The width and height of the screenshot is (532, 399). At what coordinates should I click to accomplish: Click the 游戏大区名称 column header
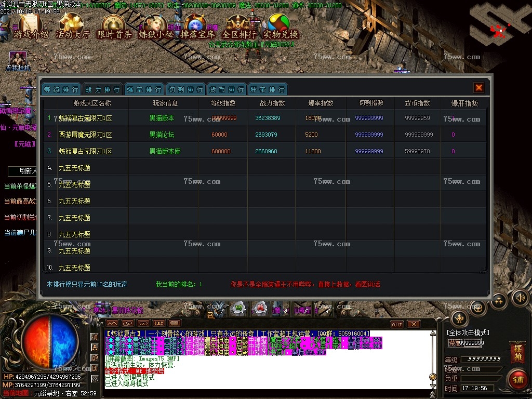tap(92, 103)
